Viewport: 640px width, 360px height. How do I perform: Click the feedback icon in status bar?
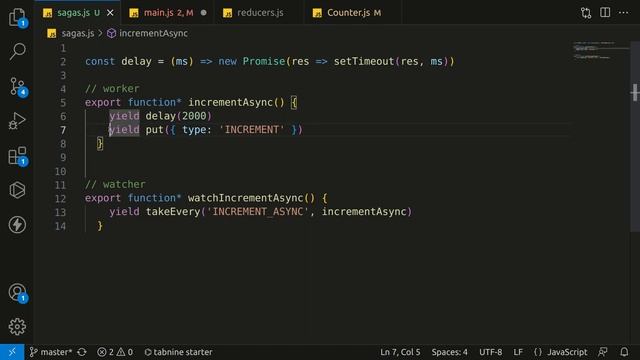[602, 352]
